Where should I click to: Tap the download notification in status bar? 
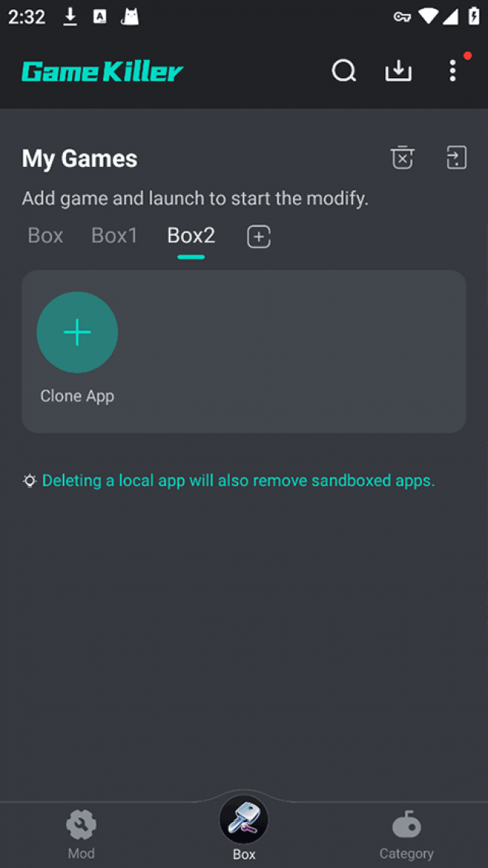70,17
